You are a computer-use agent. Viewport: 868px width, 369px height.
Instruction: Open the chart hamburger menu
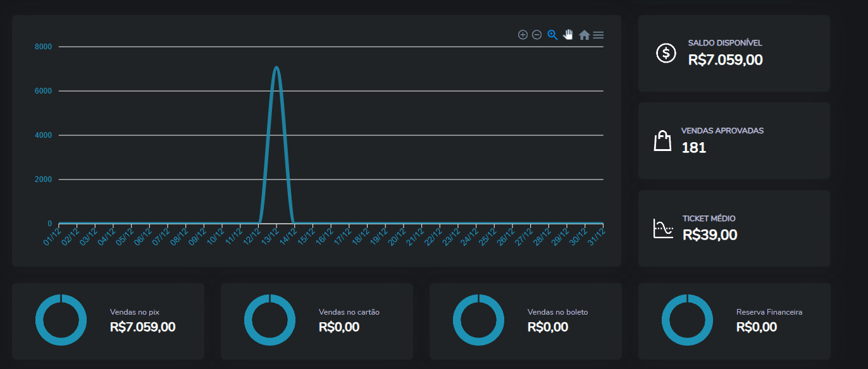tap(598, 35)
